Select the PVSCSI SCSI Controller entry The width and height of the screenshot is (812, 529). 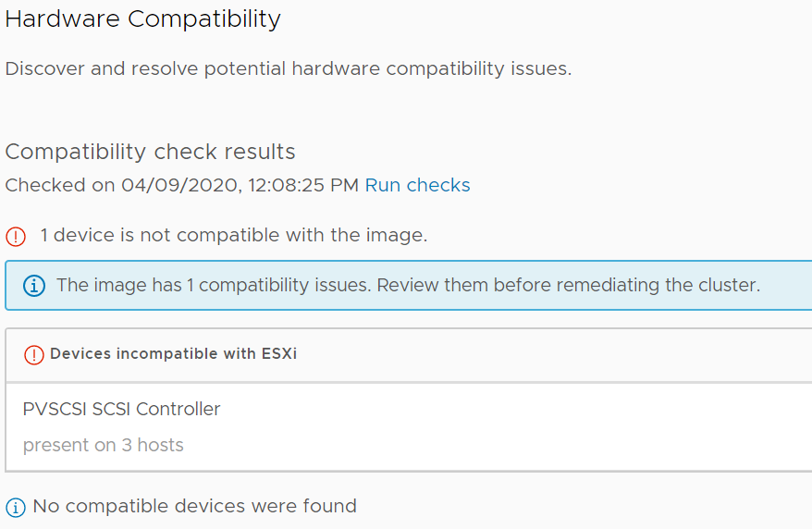[121, 409]
